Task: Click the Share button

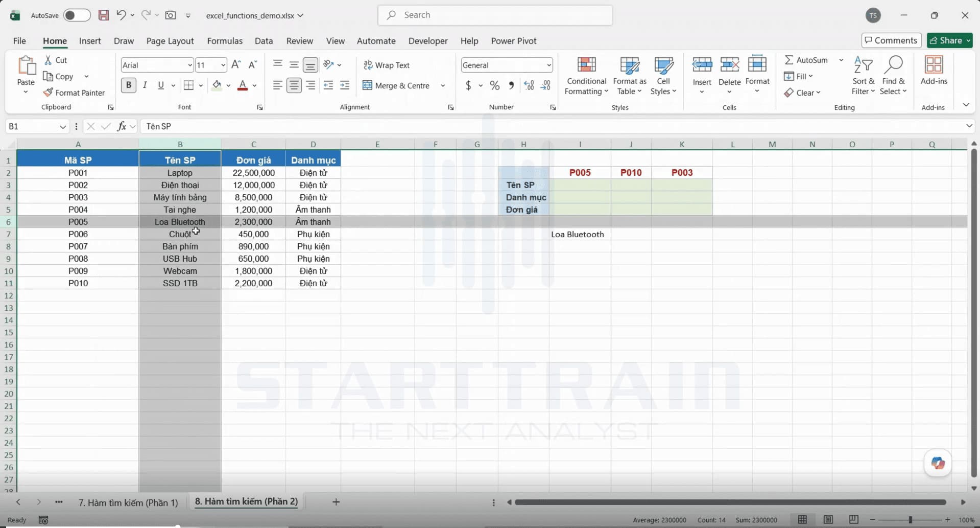Action: point(949,40)
